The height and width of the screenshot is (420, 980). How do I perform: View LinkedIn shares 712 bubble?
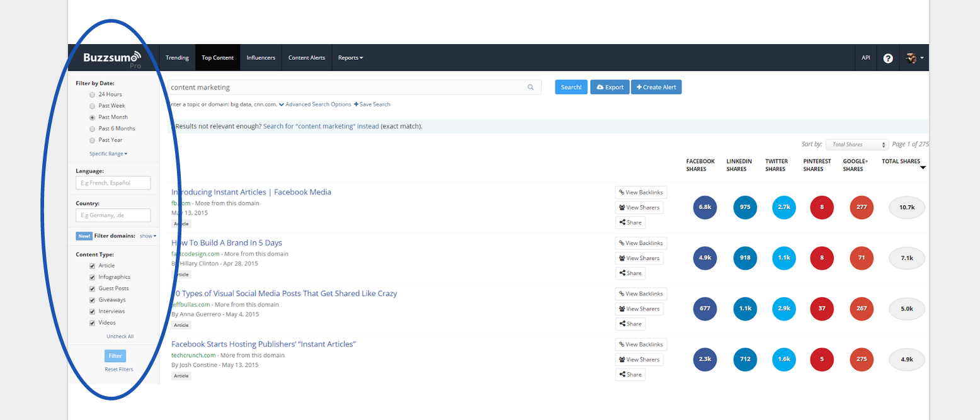(745, 359)
